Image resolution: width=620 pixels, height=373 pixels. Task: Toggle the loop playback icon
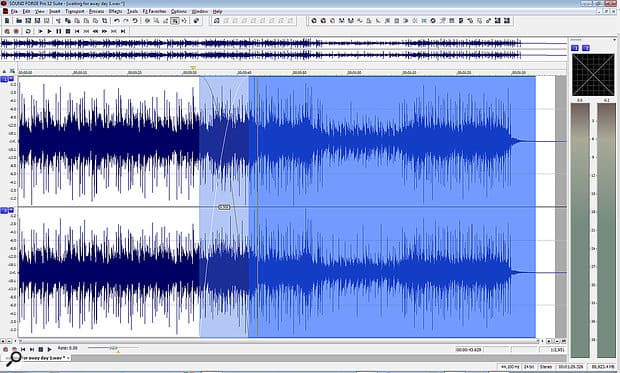28,31
